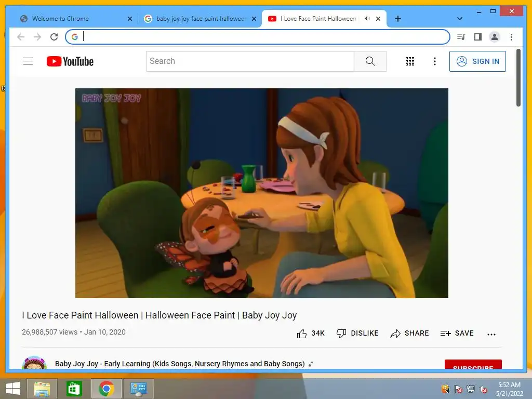The image size is (532, 399).
Task: Open Chrome profile avatar icon
Action: 495,37
